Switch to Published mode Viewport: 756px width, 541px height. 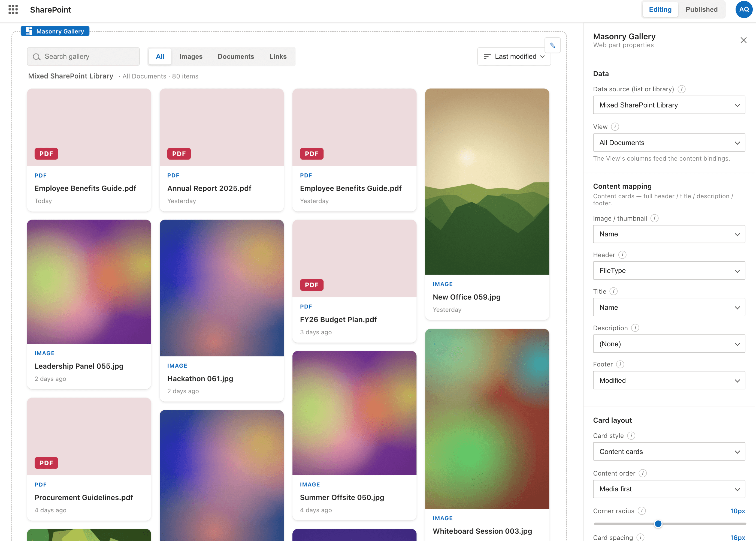(701, 9)
